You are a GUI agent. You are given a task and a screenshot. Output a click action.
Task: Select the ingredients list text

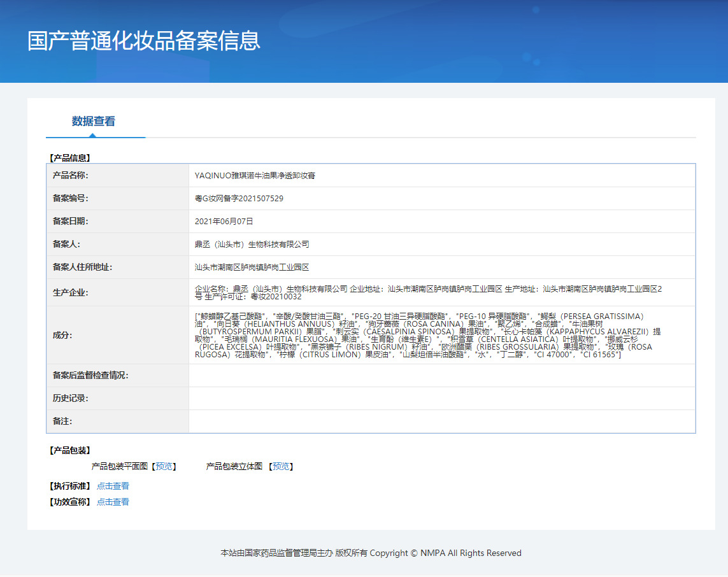coord(427,335)
